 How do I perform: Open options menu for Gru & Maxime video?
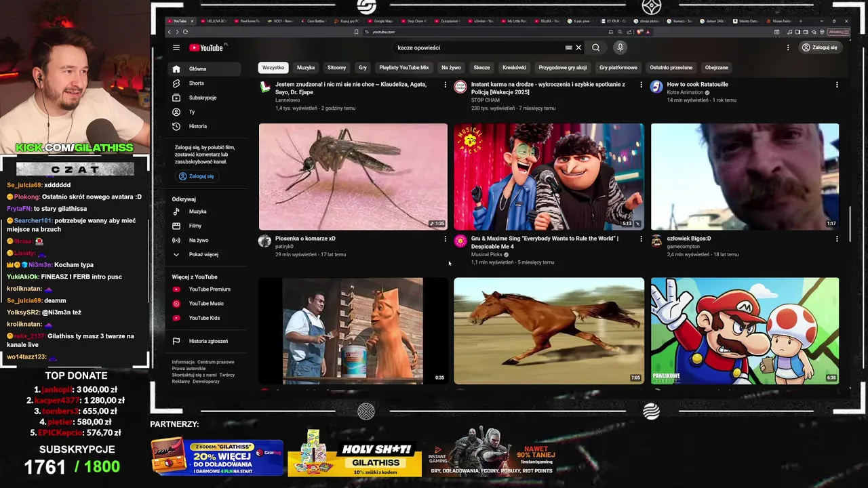[641, 239]
